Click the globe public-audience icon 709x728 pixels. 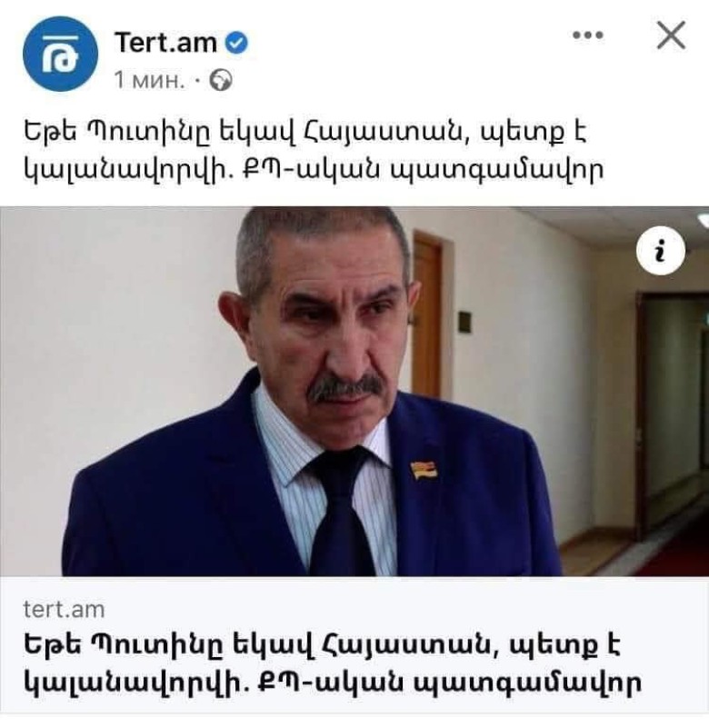[221, 80]
